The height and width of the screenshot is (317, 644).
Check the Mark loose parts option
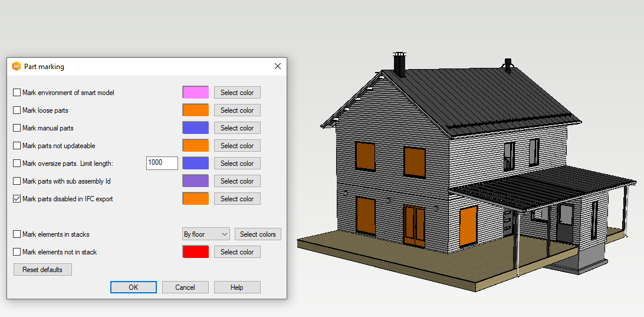pos(17,110)
